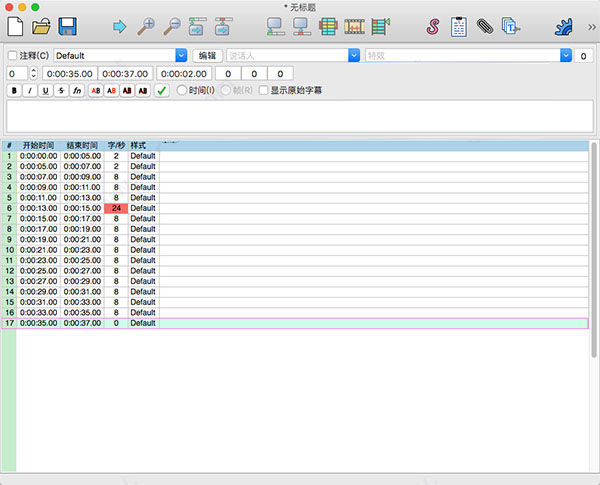
Task: Click the blue arrow Jump To icon
Action: (119, 27)
